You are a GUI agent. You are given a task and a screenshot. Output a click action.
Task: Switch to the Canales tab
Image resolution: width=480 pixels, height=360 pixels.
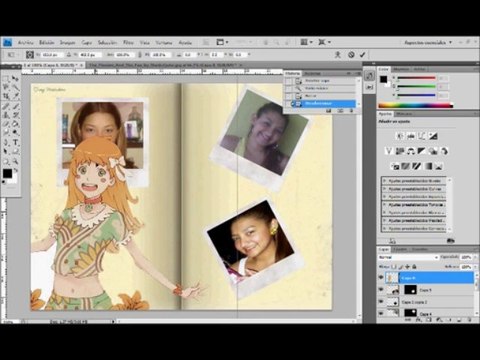[x=400, y=249]
